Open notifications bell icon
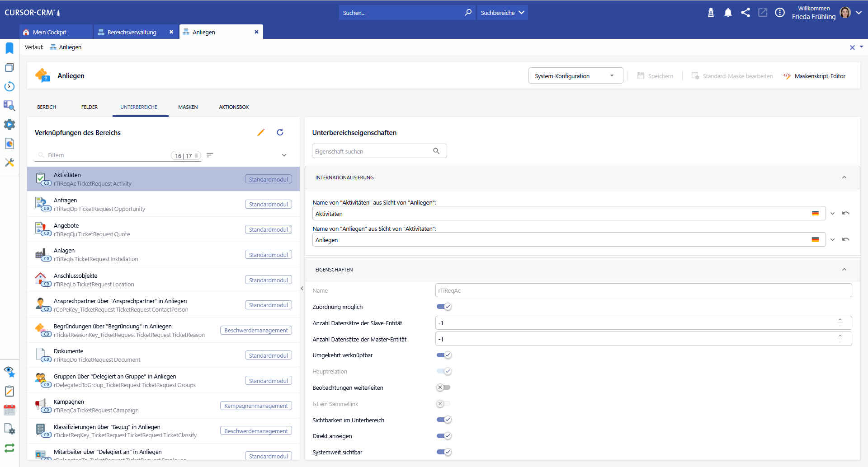 pyautogui.click(x=728, y=13)
